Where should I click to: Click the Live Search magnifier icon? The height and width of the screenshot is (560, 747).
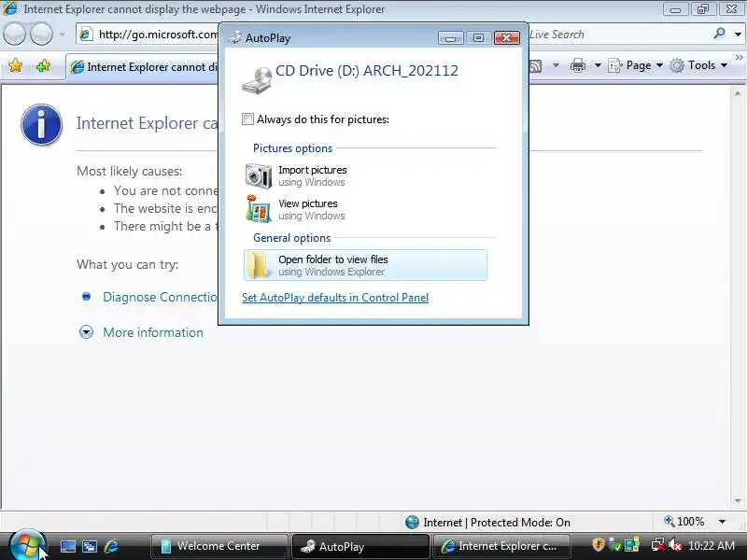(x=719, y=34)
